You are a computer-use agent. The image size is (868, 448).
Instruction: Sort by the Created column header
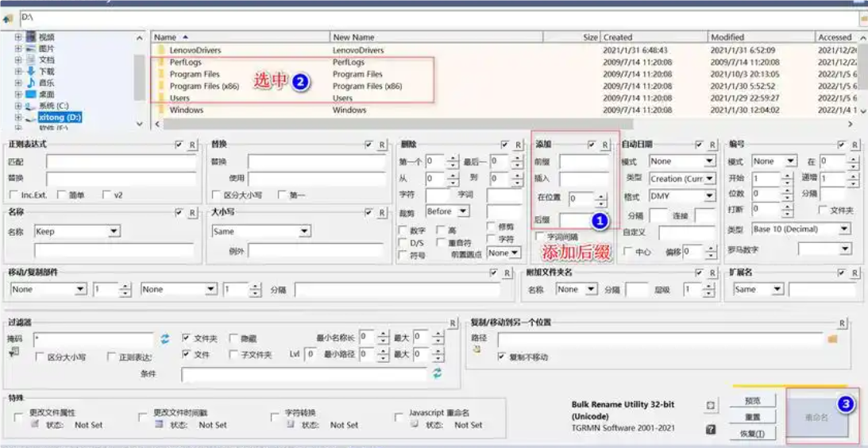(655, 37)
